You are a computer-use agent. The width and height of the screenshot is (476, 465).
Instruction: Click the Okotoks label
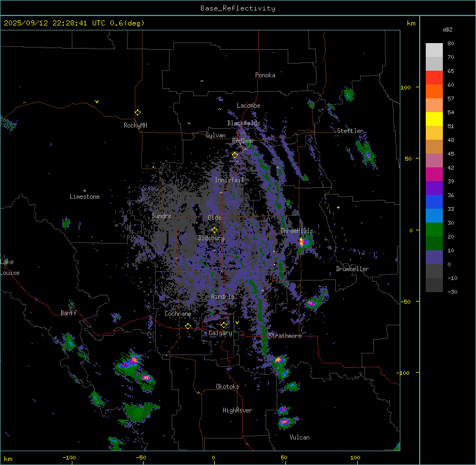228,387
